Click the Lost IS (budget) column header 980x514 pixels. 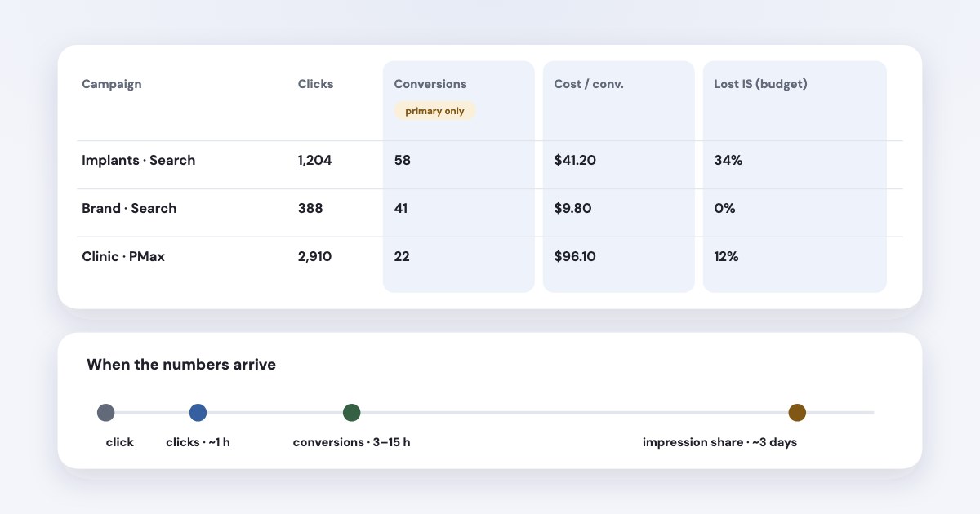pos(761,84)
